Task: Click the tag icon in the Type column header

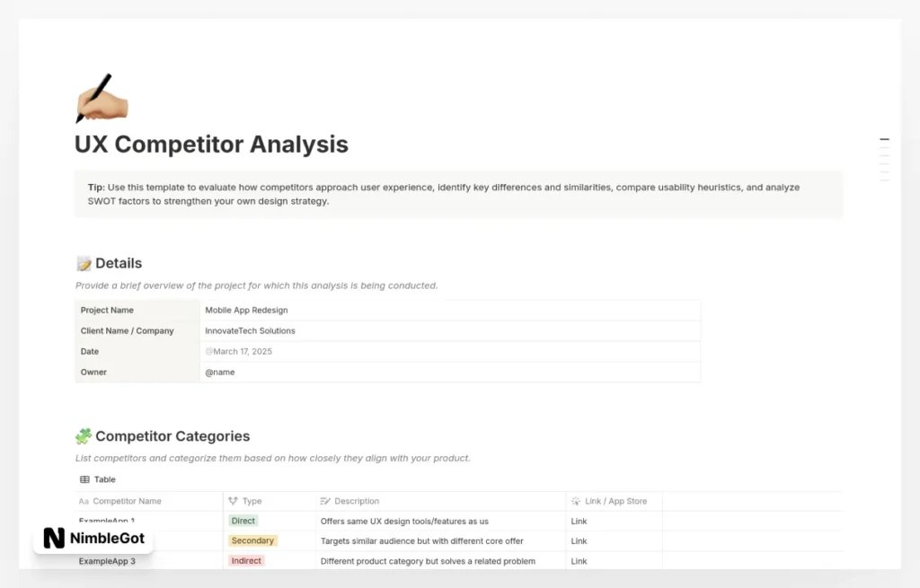Action: (x=232, y=500)
